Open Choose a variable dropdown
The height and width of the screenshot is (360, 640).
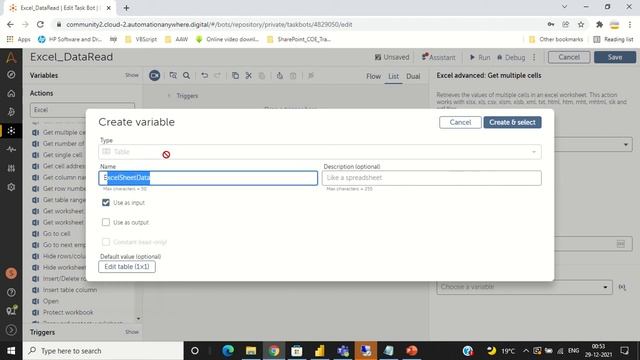point(524,287)
